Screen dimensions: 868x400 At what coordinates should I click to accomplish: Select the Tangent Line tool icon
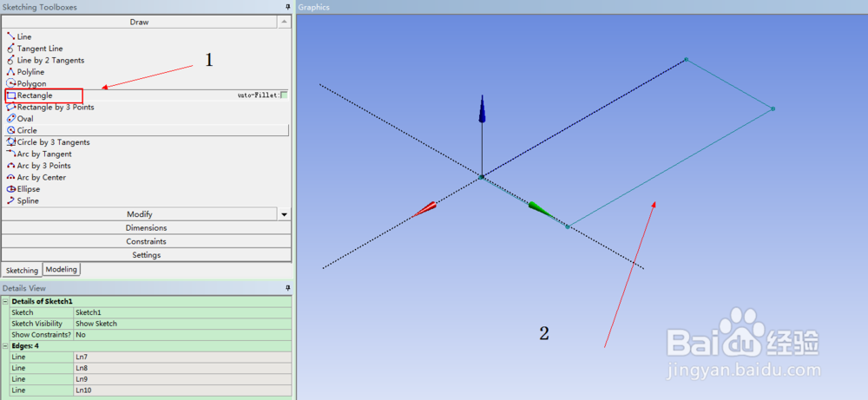(x=10, y=48)
